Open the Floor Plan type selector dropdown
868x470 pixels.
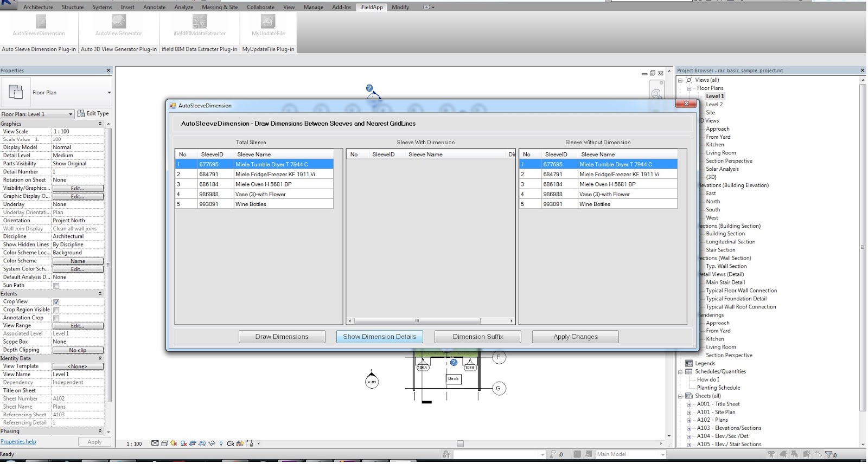pyautogui.click(x=109, y=93)
